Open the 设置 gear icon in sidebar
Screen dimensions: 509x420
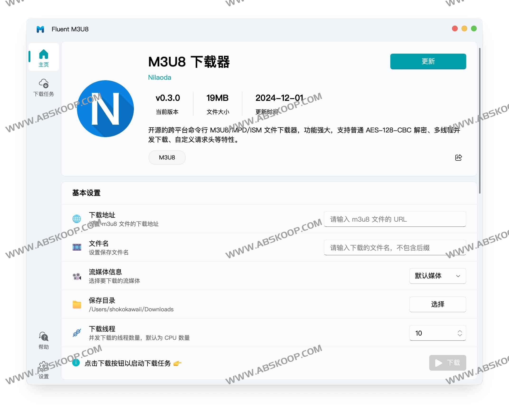(44, 366)
